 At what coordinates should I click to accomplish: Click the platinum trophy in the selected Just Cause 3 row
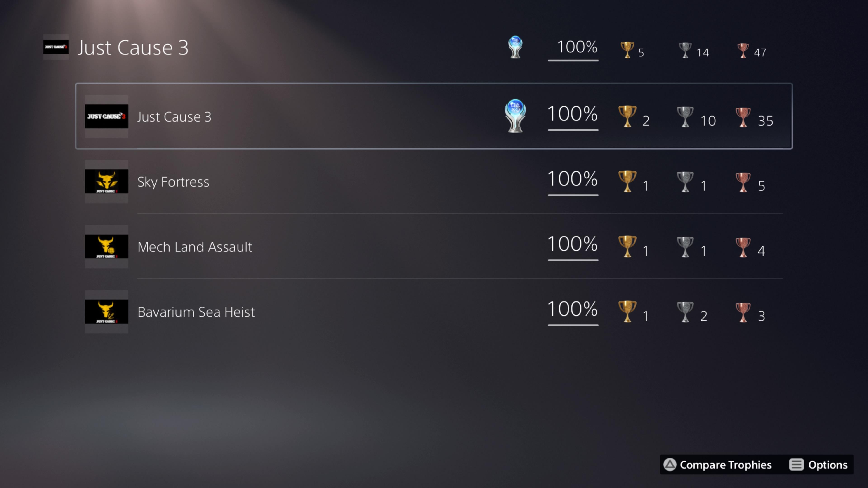point(515,115)
